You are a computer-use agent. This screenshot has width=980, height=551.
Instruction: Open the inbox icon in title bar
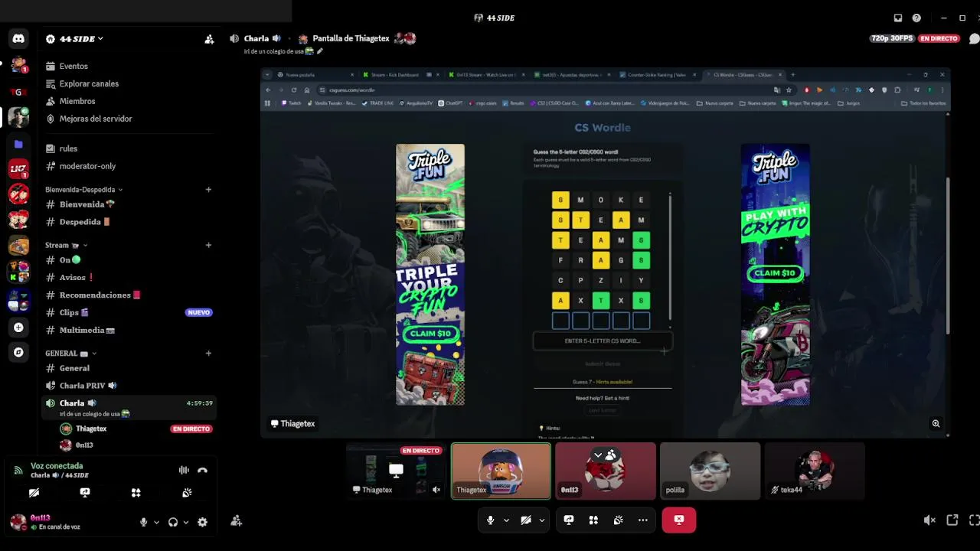pos(898,18)
